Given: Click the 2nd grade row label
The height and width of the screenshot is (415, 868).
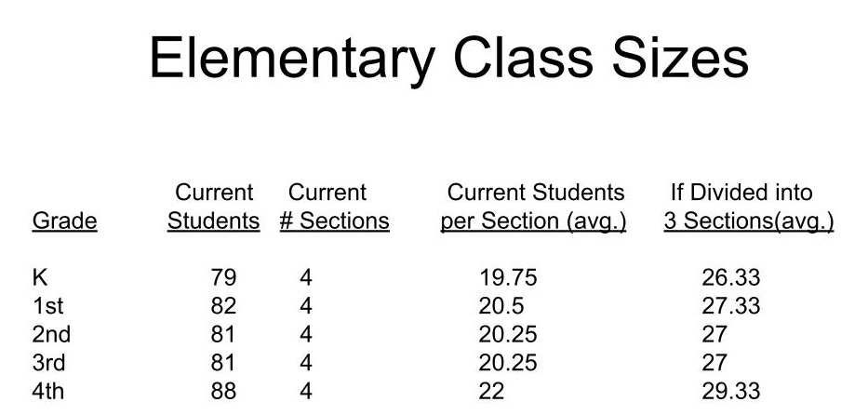Looking at the screenshot, I should pos(51,335).
